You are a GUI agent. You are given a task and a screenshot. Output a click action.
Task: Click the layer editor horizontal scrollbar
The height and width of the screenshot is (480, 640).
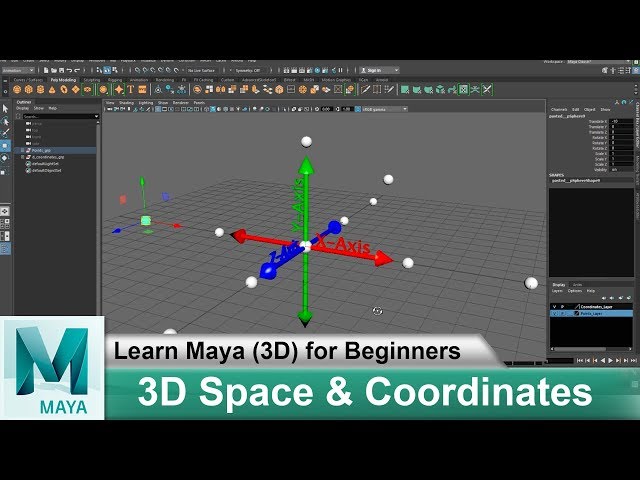pos(580,349)
